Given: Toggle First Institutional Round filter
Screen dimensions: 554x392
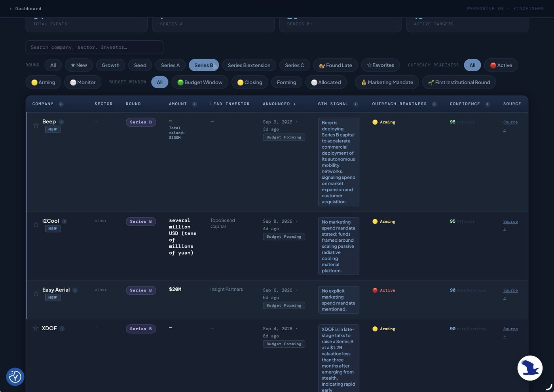Looking at the screenshot, I should click(459, 82).
